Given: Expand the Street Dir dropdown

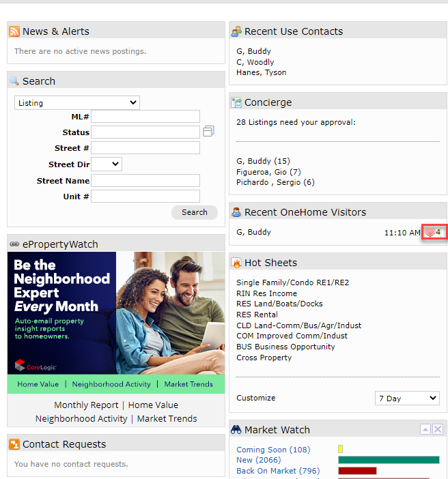Looking at the screenshot, I should [106, 164].
